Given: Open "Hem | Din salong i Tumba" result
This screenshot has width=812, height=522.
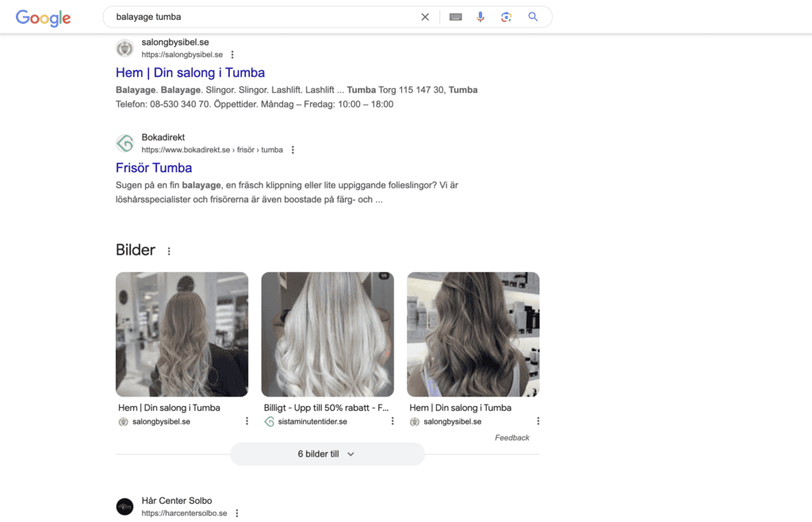Looking at the screenshot, I should pyautogui.click(x=190, y=73).
